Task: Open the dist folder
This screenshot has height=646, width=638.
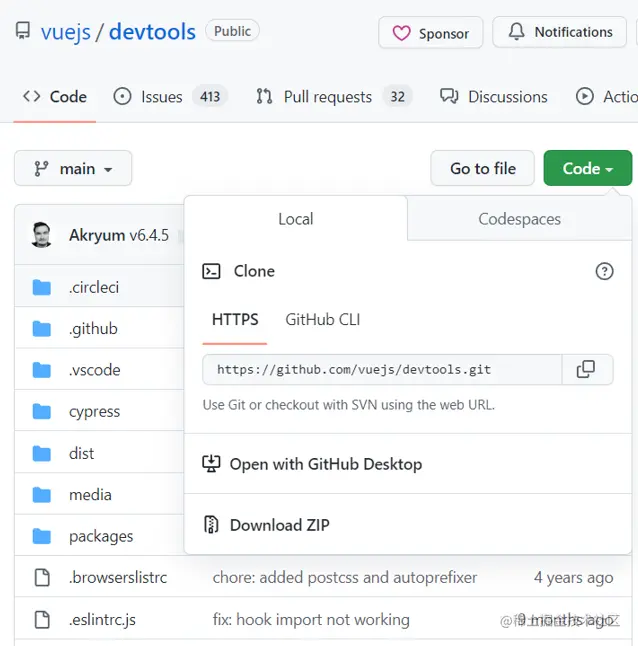Action: click(x=81, y=453)
